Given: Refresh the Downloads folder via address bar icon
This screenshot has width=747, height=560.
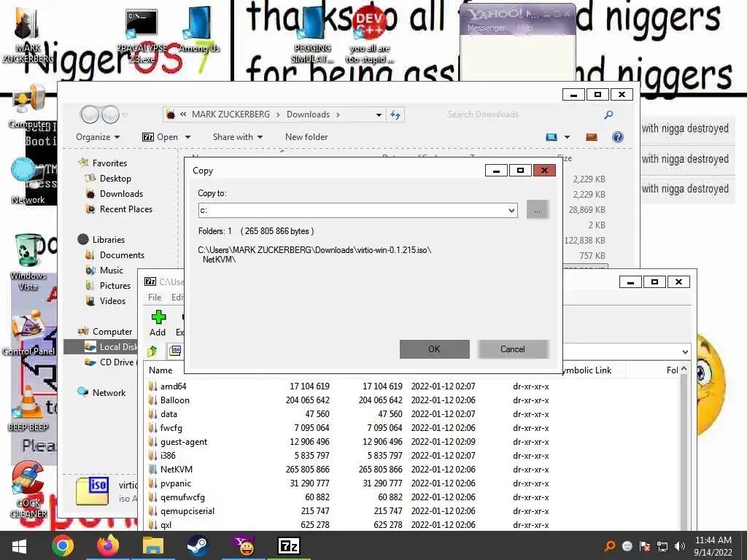Looking at the screenshot, I should [395, 114].
